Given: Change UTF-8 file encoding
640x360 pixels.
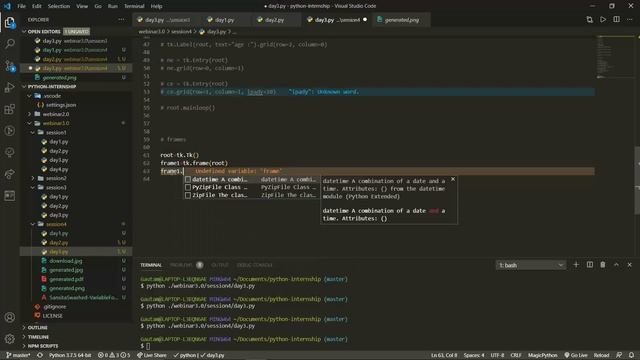Looking at the screenshot, I should (x=497, y=355).
